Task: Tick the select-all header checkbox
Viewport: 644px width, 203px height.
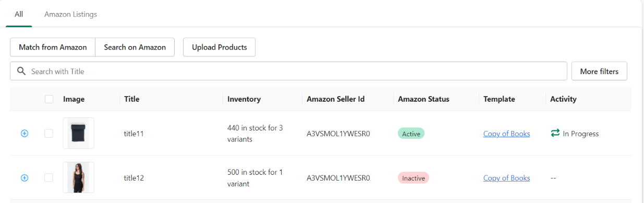Action: coord(49,99)
